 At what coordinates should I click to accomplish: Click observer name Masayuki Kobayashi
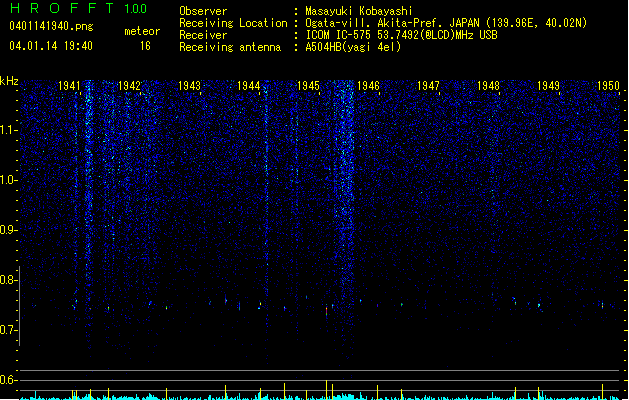359,11
